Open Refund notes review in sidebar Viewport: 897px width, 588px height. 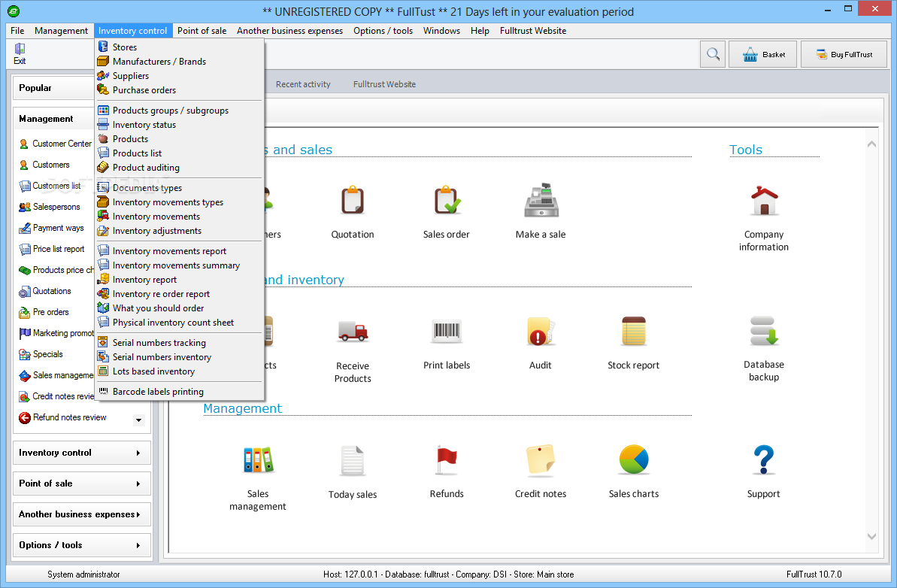62,417
